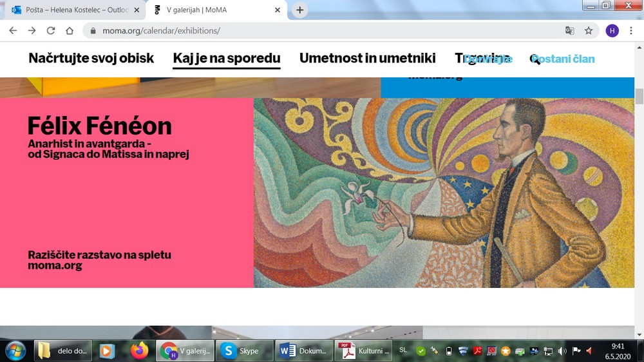Image resolution: width=644 pixels, height=362 pixels.
Task: Bookmark this page with the star
Action: tap(589, 31)
